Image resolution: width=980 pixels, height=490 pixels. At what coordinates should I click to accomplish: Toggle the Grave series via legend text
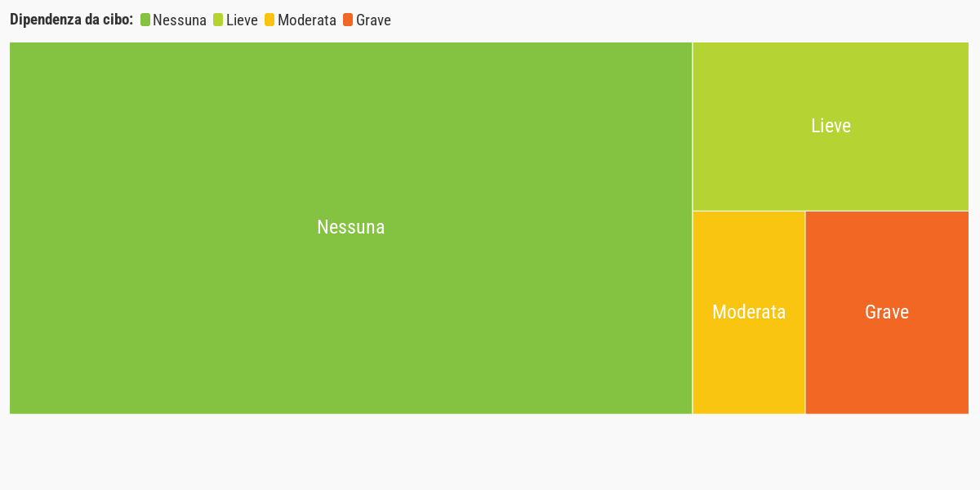373,20
